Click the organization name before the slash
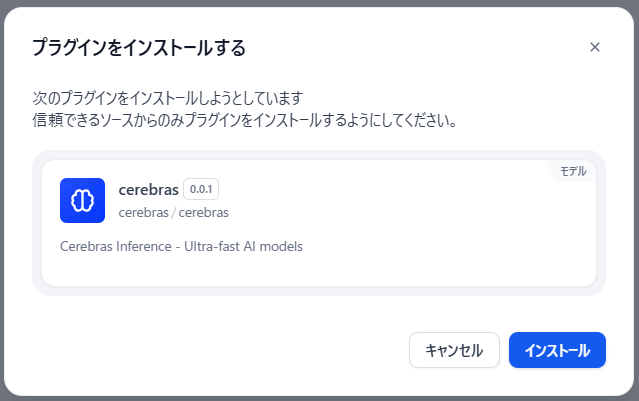This screenshot has width=639, height=401. tap(145, 212)
